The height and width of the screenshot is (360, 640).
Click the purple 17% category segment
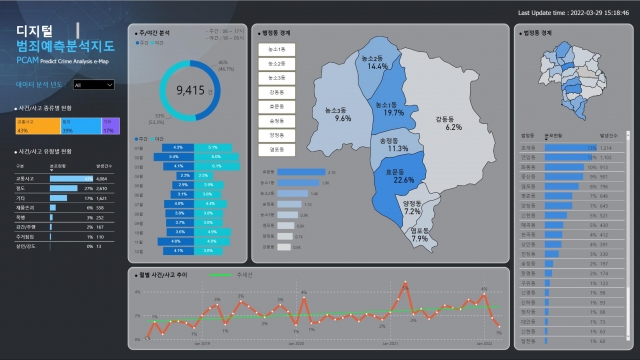(111, 126)
